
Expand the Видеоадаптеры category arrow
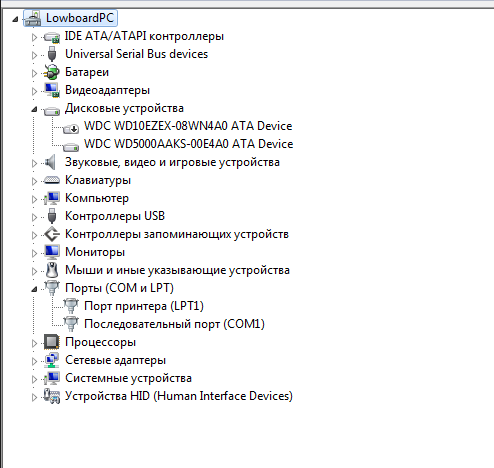tap(34, 91)
